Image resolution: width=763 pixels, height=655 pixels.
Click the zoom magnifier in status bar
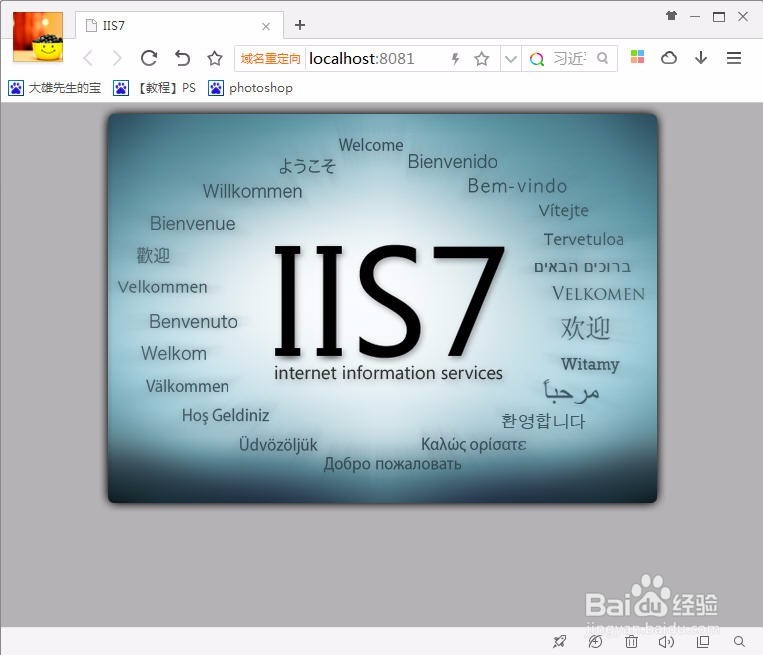pyautogui.click(x=739, y=642)
